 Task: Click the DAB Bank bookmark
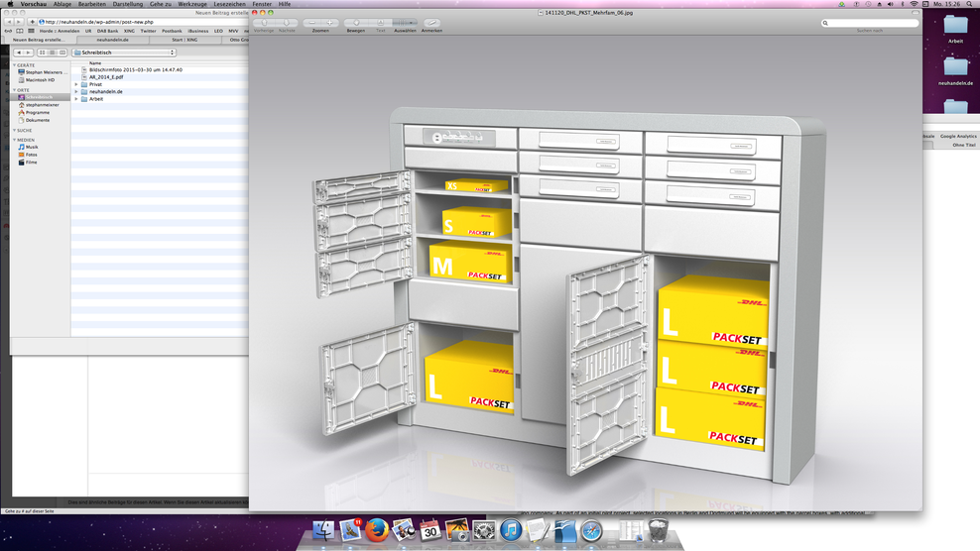pos(107,31)
